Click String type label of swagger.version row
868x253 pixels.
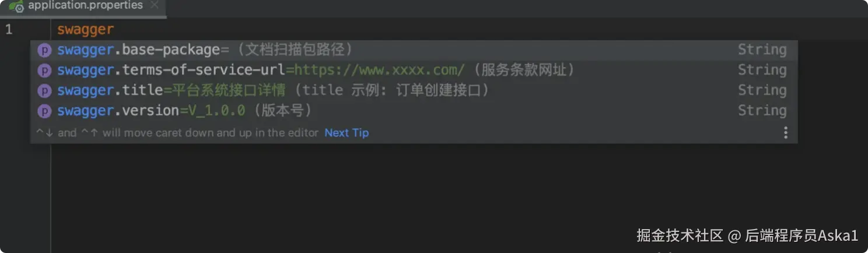[762, 111]
